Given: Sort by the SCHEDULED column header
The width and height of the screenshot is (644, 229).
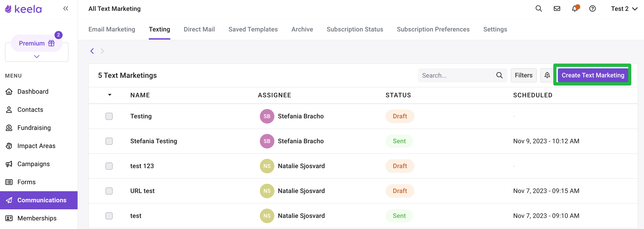Looking at the screenshot, I should [x=532, y=95].
